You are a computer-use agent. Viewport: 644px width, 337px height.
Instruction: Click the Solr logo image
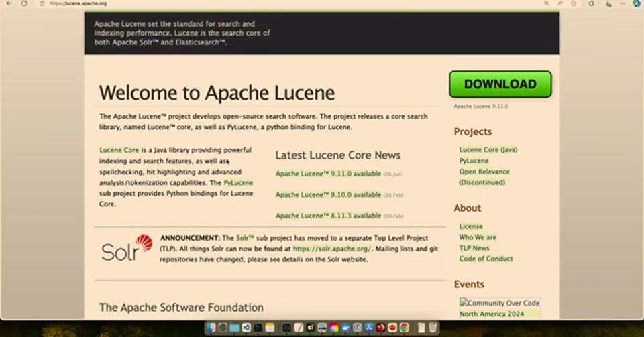click(x=127, y=248)
